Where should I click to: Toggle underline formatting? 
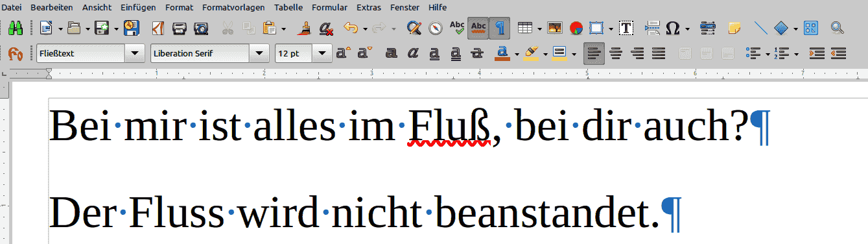click(434, 53)
